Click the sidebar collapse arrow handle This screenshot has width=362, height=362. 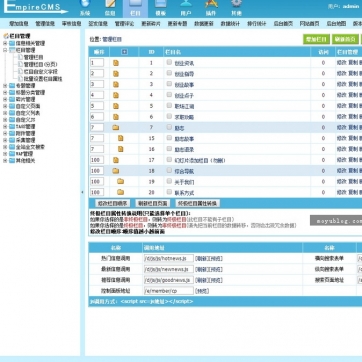82,192
